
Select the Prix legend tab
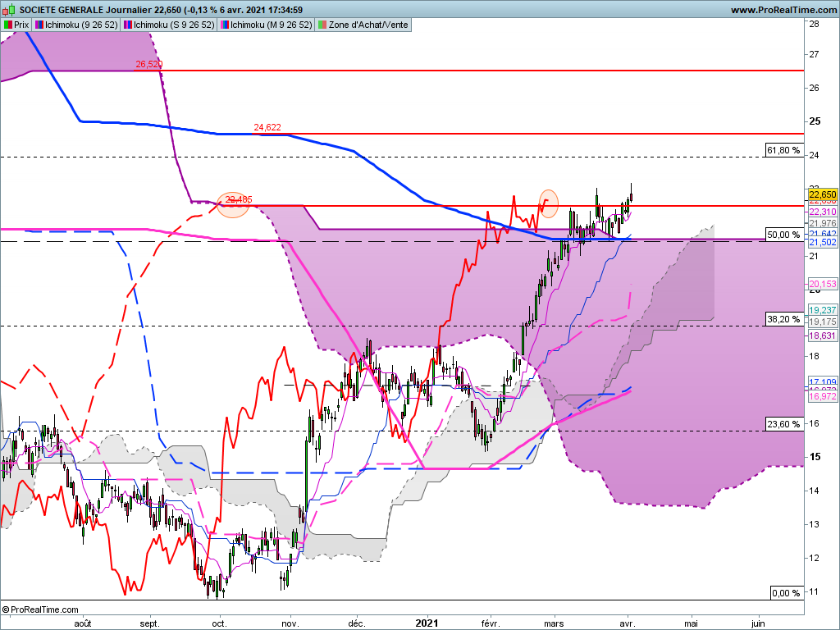tap(16, 25)
